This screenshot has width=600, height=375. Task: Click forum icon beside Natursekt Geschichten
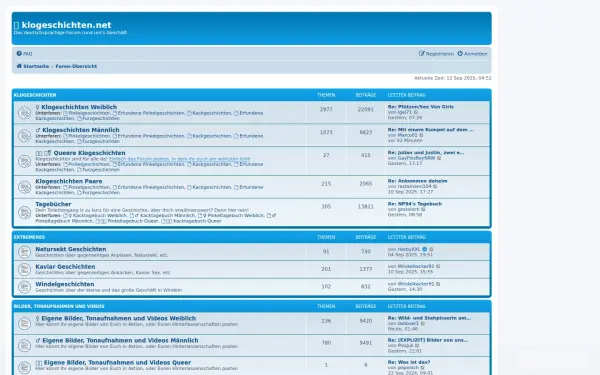click(x=24, y=252)
